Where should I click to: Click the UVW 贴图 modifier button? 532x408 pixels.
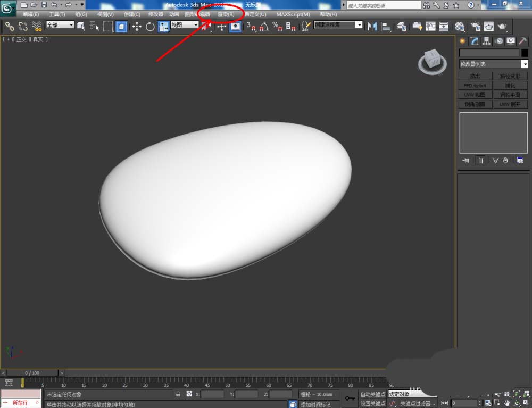475,95
